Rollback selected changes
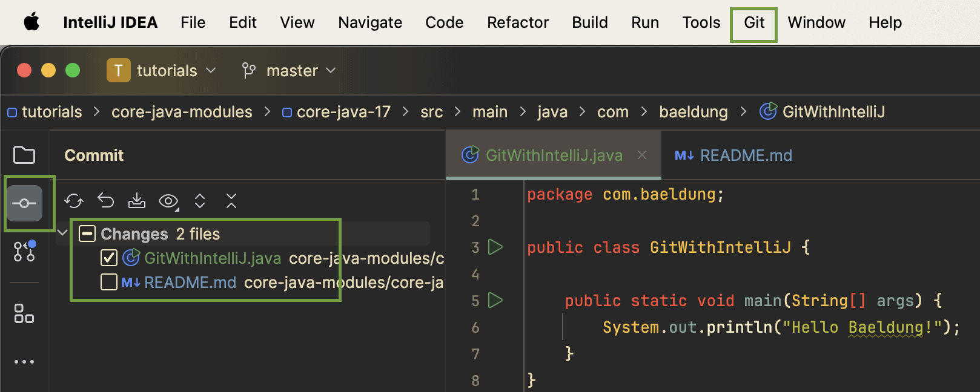This screenshot has width=980, height=392. click(106, 201)
